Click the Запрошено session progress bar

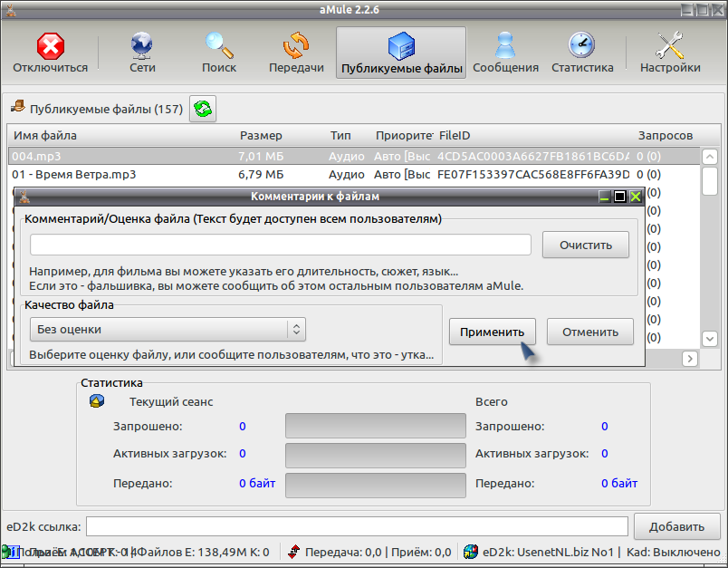(x=376, y=426)
